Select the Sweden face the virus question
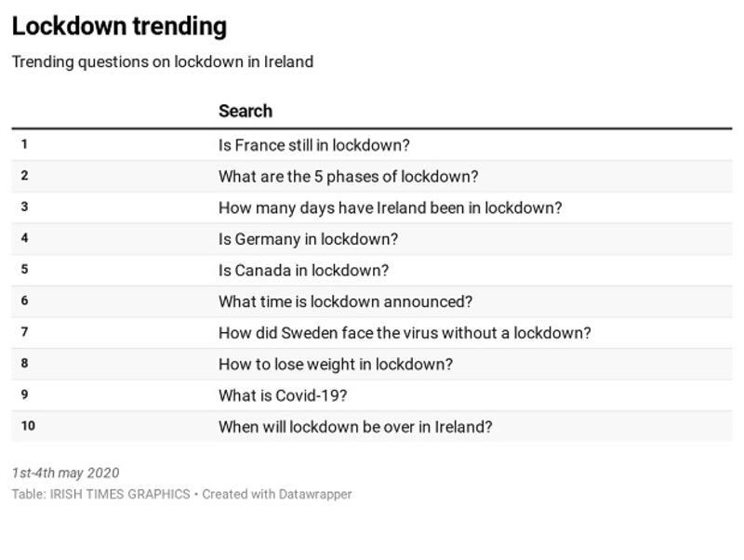 point(405,333)
